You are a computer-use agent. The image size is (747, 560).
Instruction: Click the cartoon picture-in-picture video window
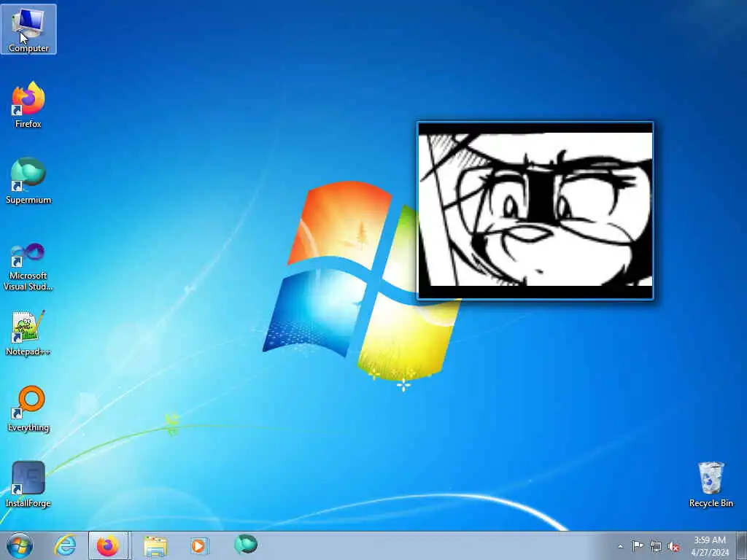click(x=535, y=211)
